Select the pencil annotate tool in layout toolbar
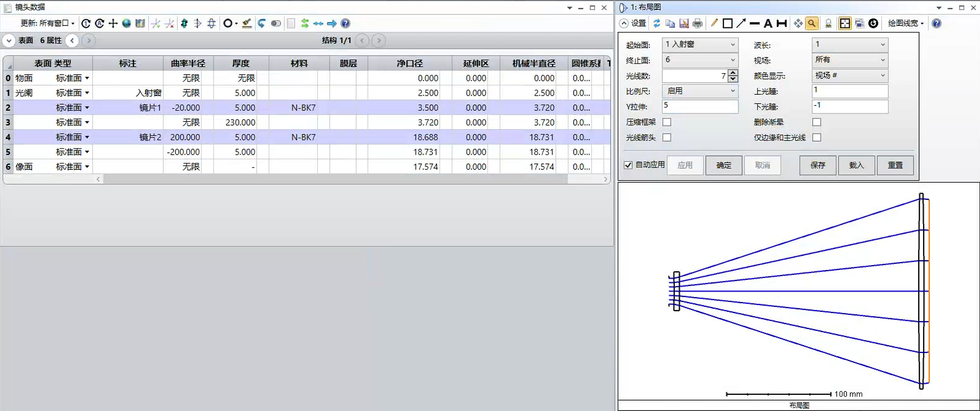Viewport: 980px width, 411px height. point(714,23)
